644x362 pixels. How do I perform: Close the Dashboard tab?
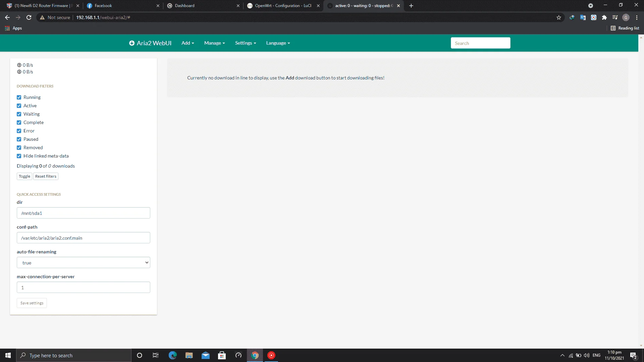point(238,6)
